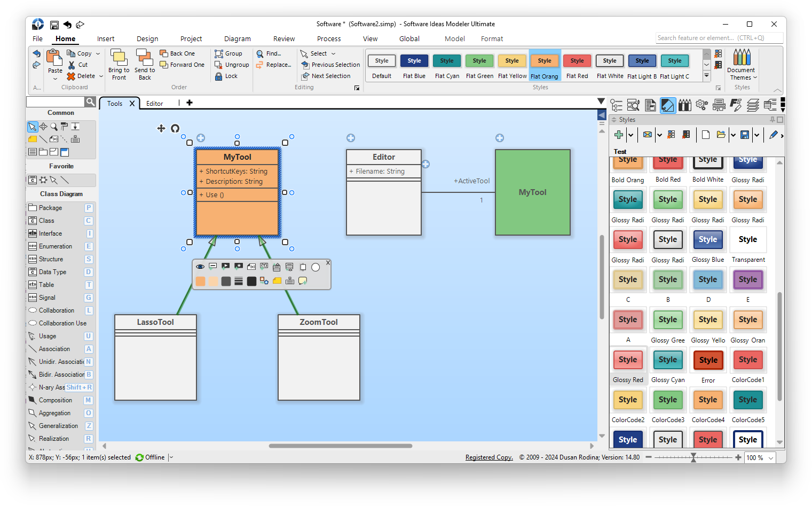Open the Insert ribbon tab
This screenshot has height=506, width=812.
pos(106,39)
